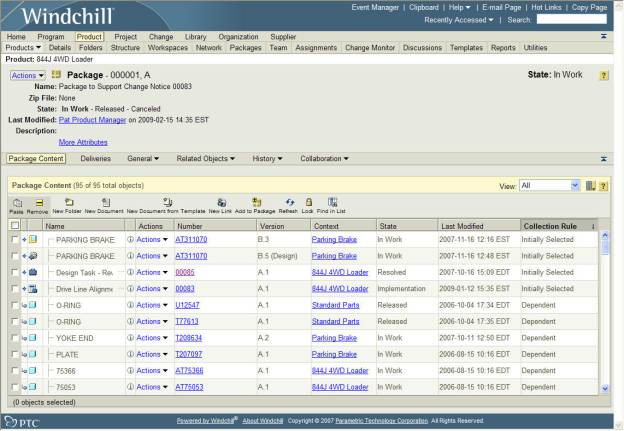
Task: Open the package Actions dropdown in the header
Action: pyautogui.click(x=27, y=75)
